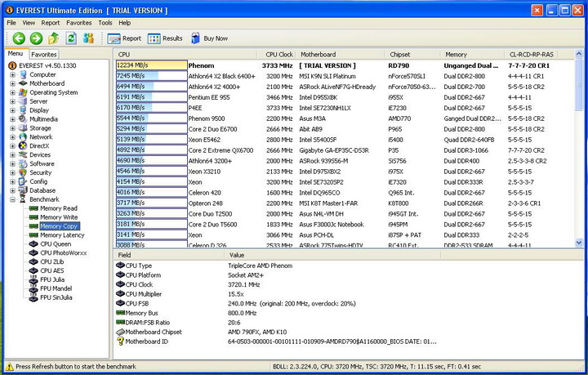
Task: Click the 6494 MB/s result bar
Action: (x=152, y=87)
